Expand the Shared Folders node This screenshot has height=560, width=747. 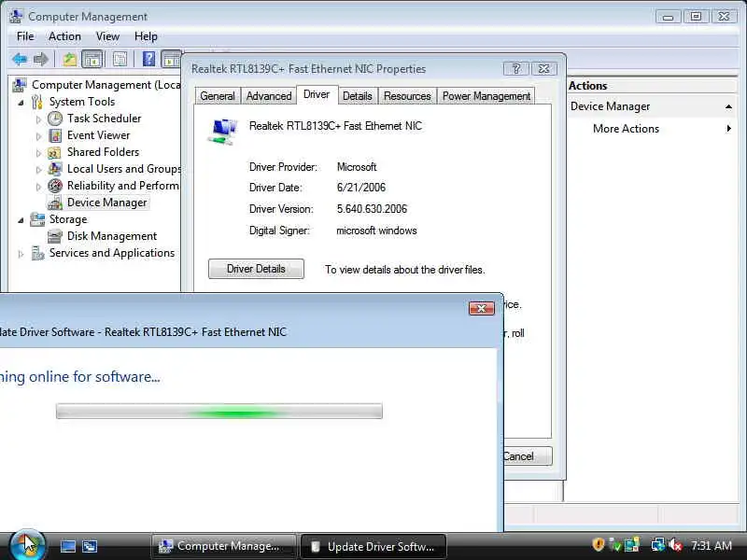[x=38, y=153]
